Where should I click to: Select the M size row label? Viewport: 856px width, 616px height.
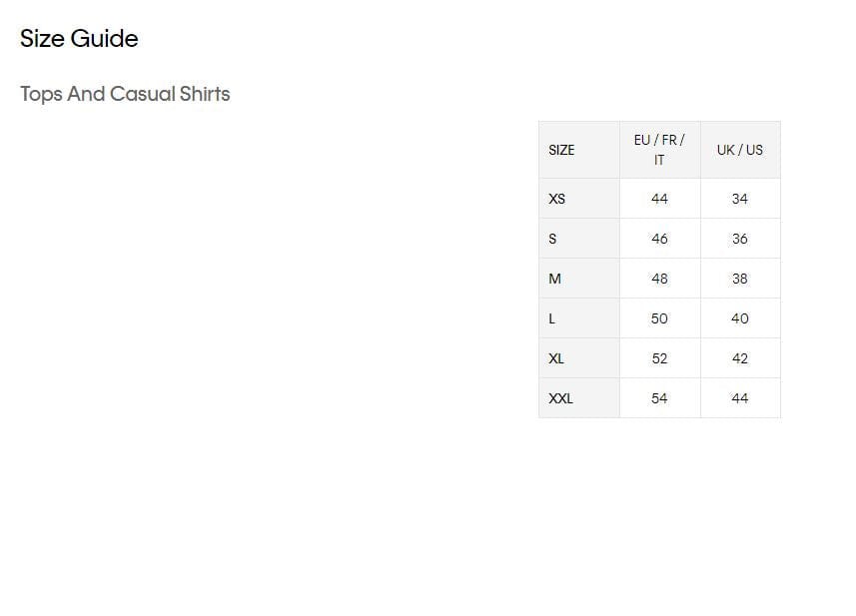pos(554,279)
